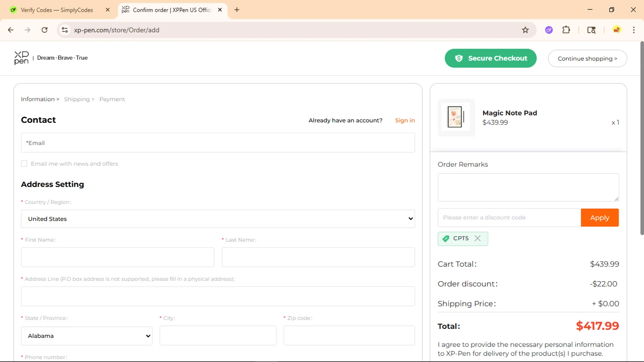Viewport: 644px width, 362px height.
Task: Bookmark this page with the star icon
Action: [525, 30]
